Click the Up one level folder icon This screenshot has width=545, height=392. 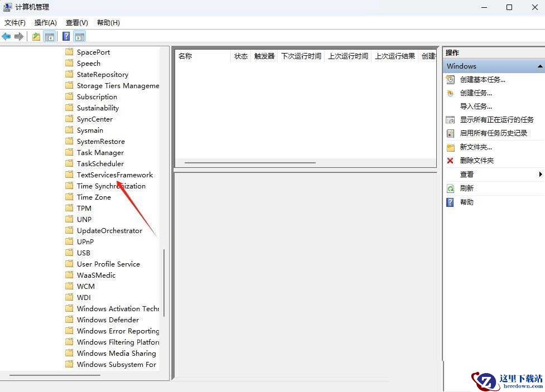36,36
